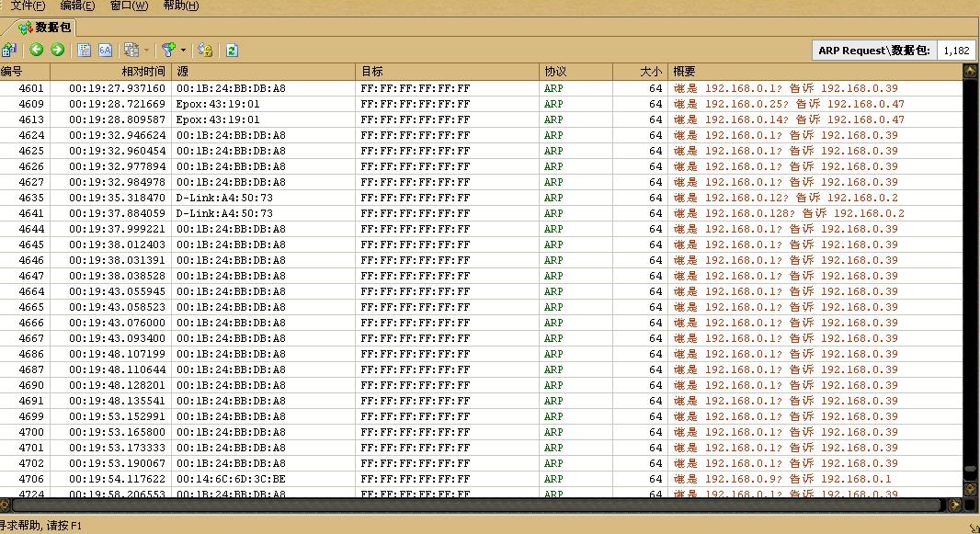980x534 pixels.
Task: Click time 00:19:43.076000 in row 4666
Action: tap(117, 323)
